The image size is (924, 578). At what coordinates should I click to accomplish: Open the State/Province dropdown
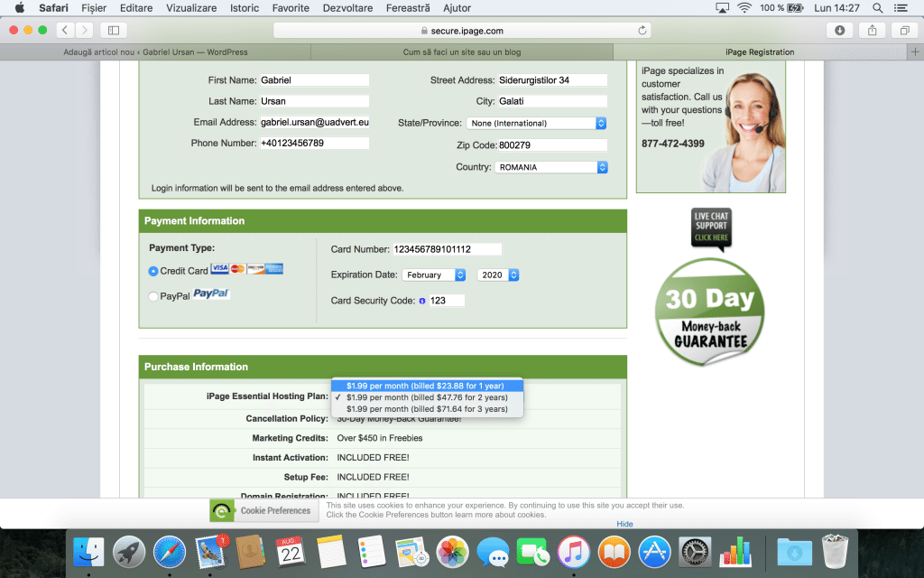(536, 123)
